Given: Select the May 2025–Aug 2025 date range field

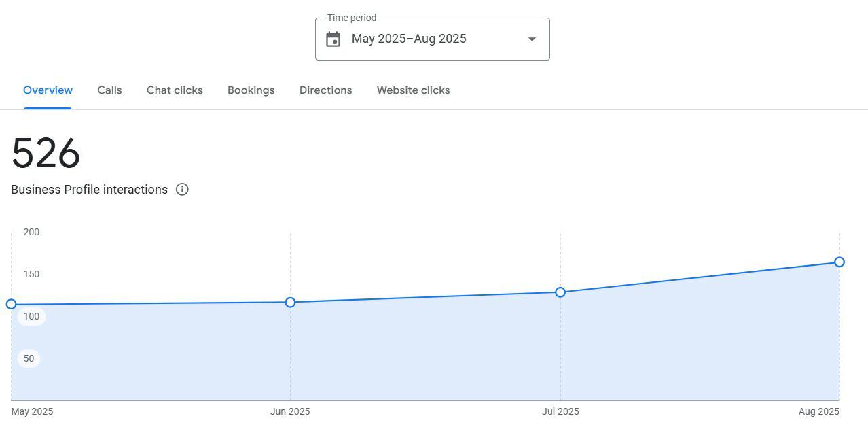Looking at the screenshot, I should (409, 39).
